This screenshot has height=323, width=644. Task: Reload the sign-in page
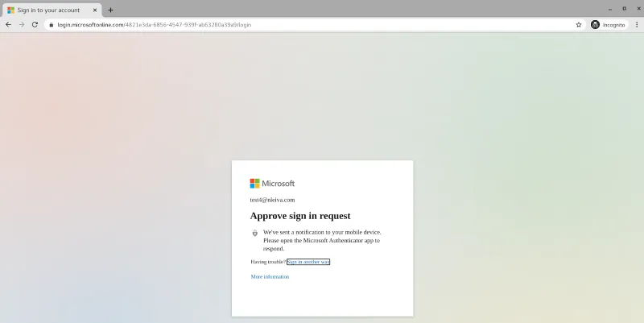pos(35,25)
